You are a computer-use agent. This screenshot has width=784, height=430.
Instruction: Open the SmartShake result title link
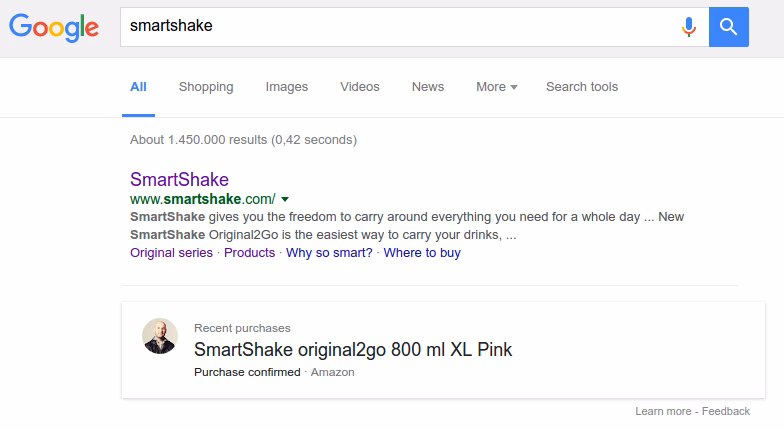click(179, 180)
